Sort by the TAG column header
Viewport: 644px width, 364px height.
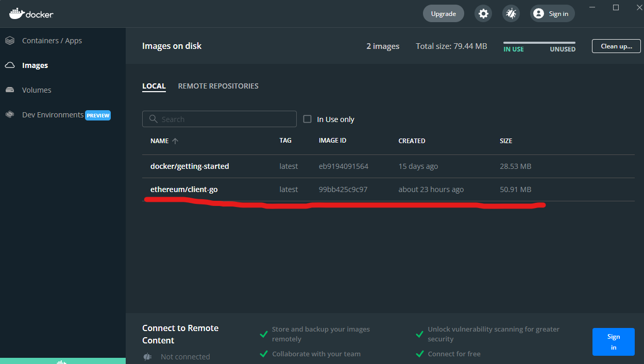285,141
